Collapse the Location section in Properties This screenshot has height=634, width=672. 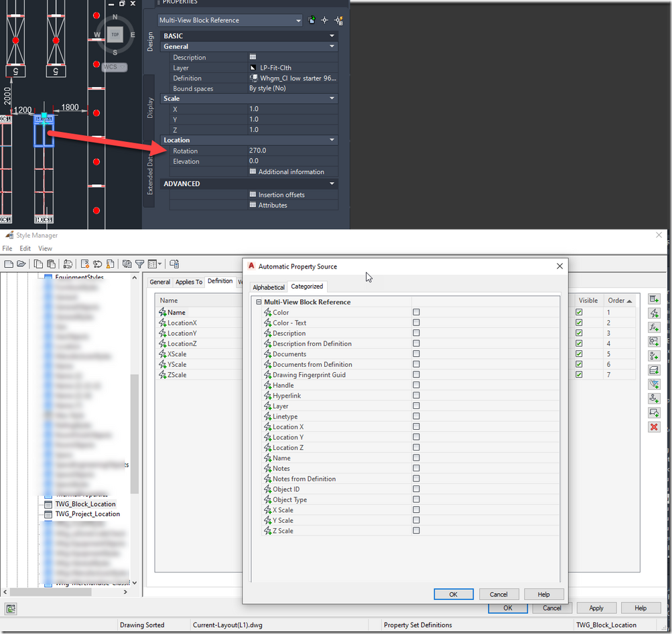(332, 140)
